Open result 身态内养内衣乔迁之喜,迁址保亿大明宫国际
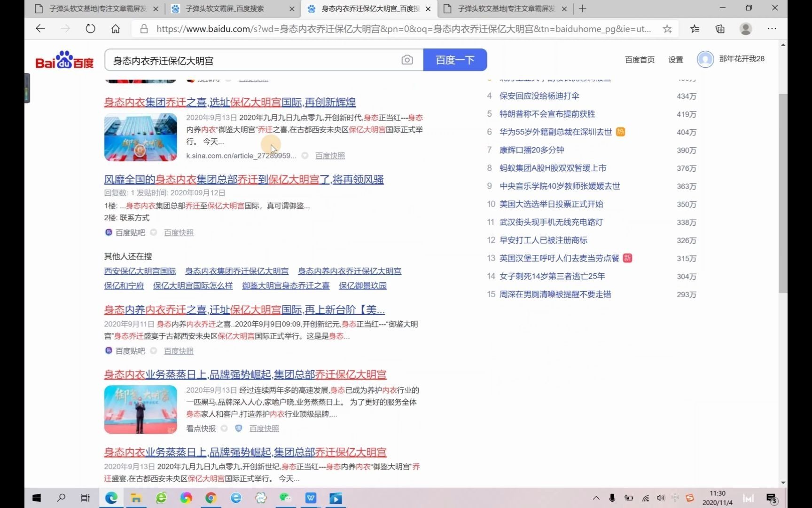This screenshot has height=508, width=812. [244, 310]
